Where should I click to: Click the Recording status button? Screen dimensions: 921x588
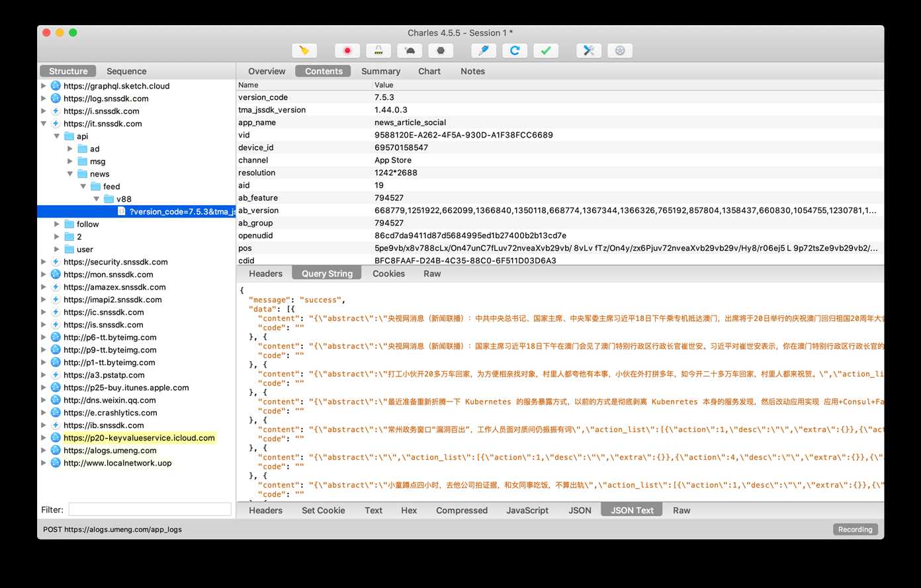(x=855, y=529)
